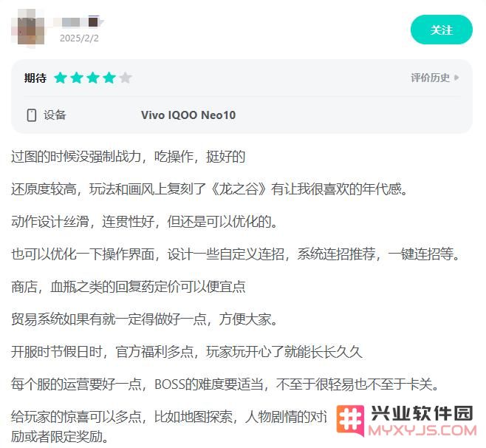
Task: Click the review line mentioning 《龙之谷》
Action: click(209, 189)
